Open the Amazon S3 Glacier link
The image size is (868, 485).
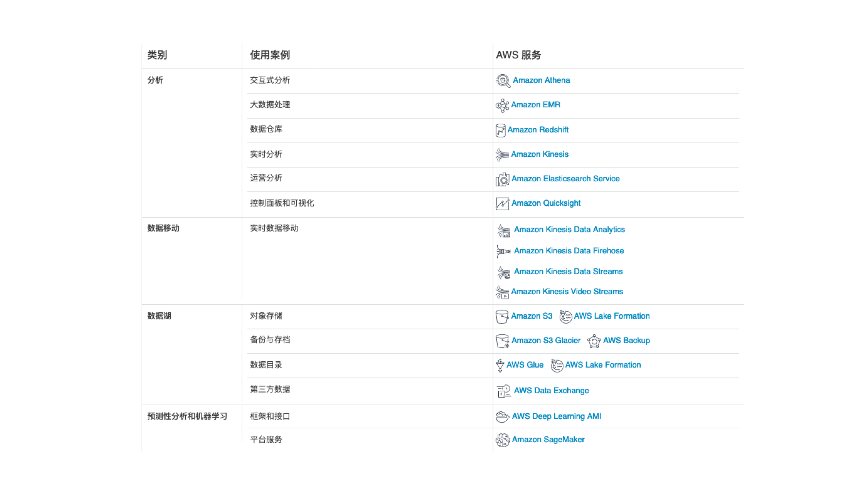(546, 340)
